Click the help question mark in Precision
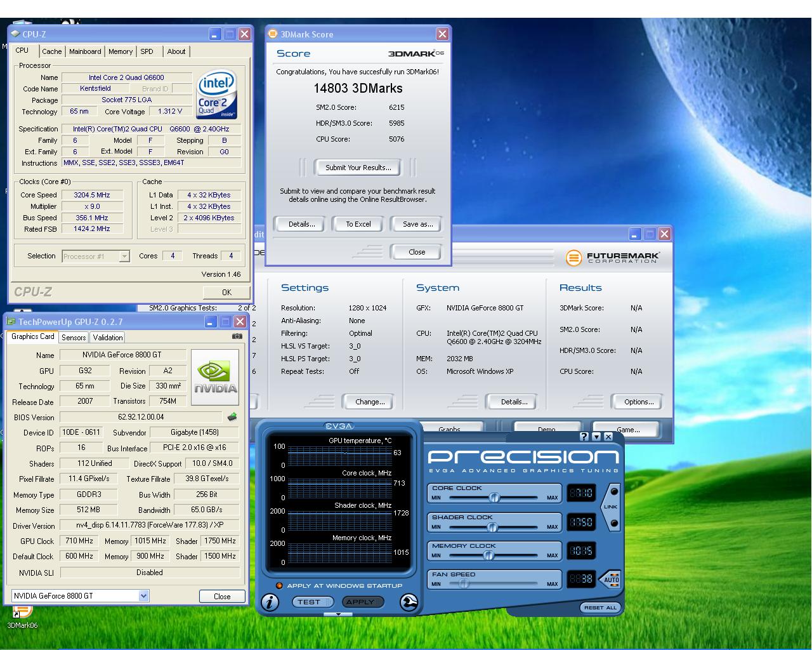 [x=584, y=437]
